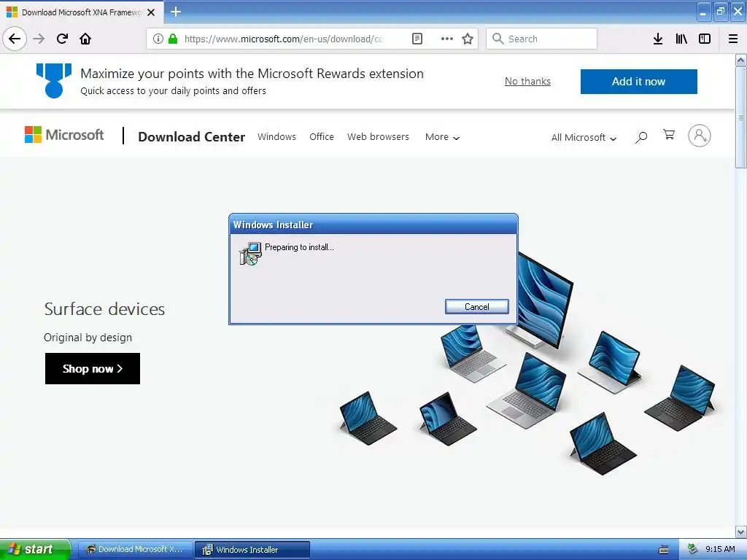
Task: Select the Download Microsoft XNA Framework tab
Action: (x=81, y=12)
